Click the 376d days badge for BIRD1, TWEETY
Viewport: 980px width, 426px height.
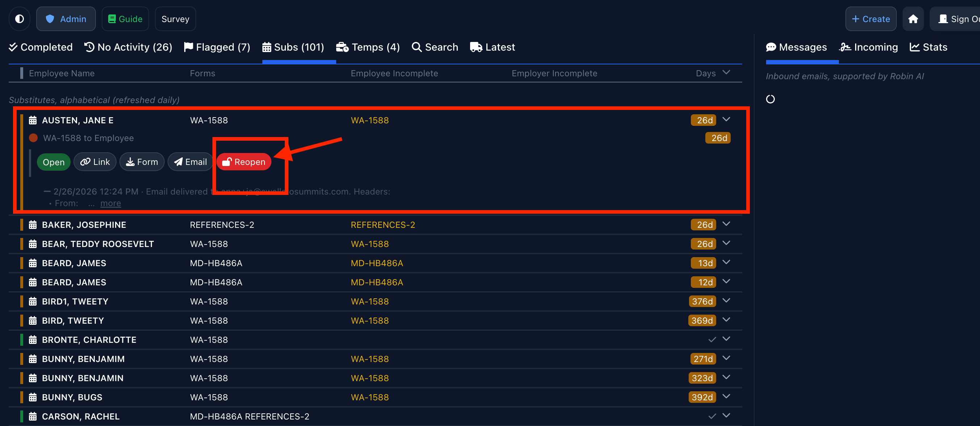pyautogui.click(x=702, y=301)
